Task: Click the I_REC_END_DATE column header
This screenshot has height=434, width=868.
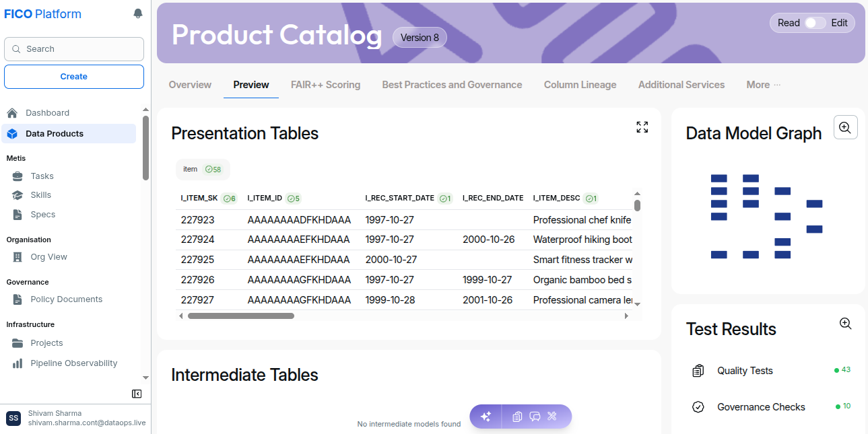Action: (493, 198)
